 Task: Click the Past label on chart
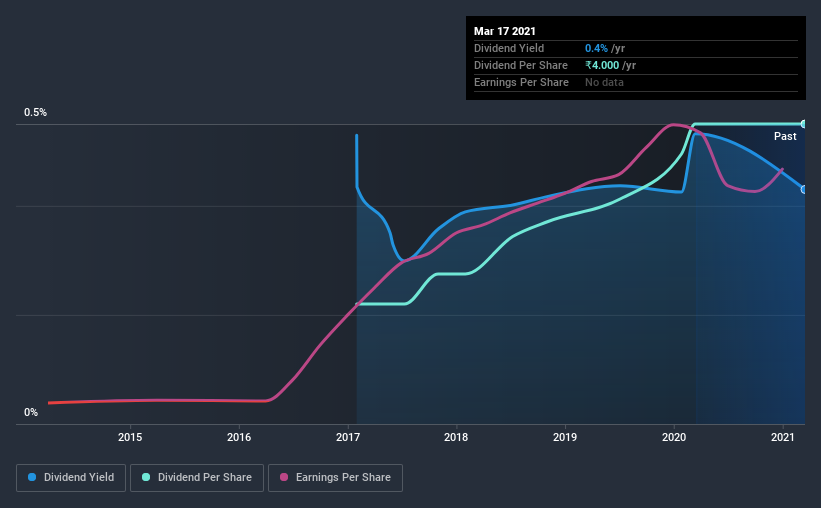click(785, 136)
